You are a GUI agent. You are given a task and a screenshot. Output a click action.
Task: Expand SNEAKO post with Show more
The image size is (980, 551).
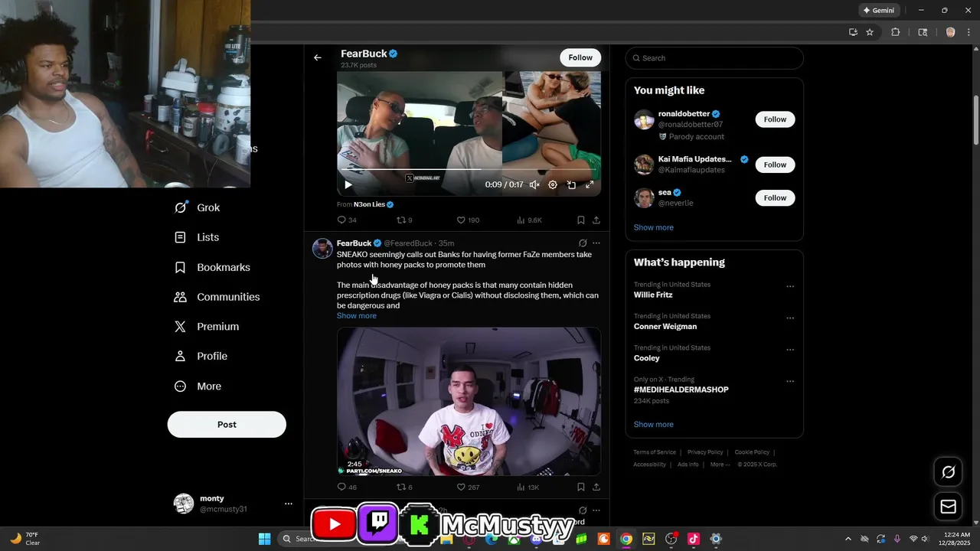point(357,315)
